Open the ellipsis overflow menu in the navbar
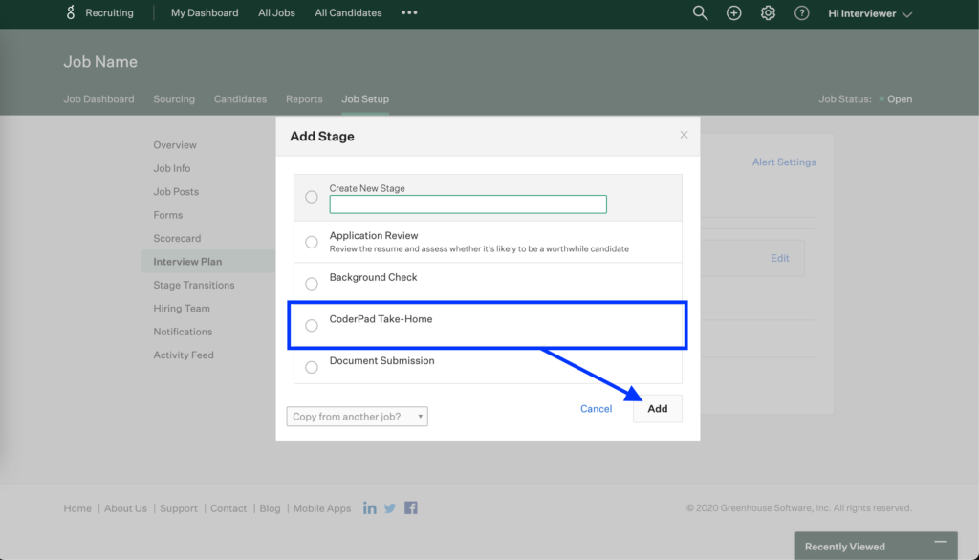 tap(408, 12)
